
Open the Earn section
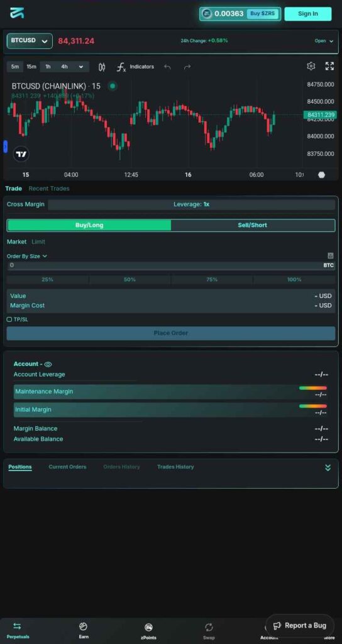(84, 630)
